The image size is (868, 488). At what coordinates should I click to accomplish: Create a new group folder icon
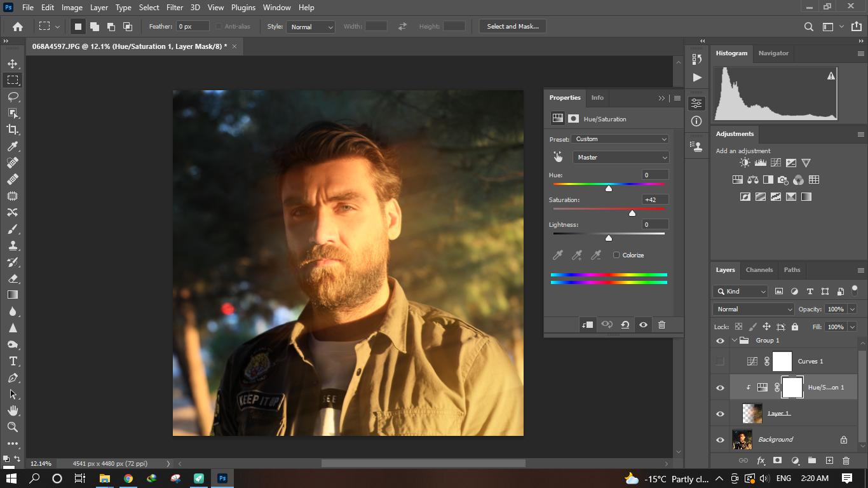coord(812,461)
